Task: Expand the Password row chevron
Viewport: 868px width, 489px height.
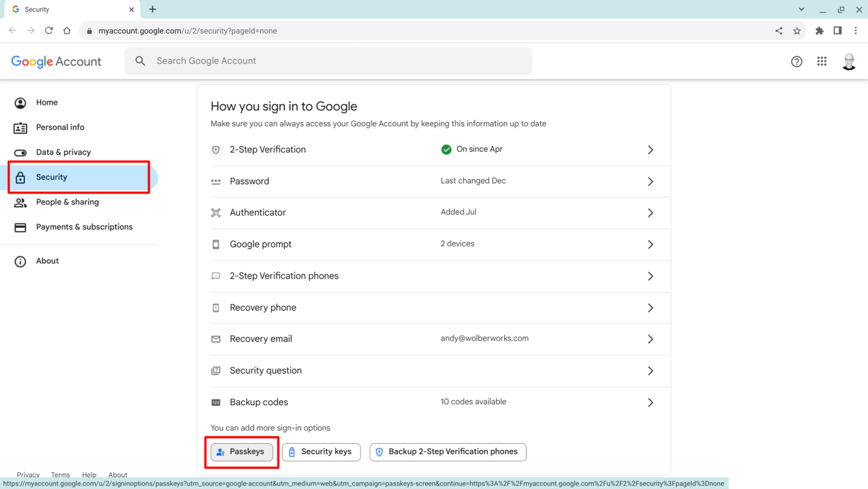Action: pos(650,181)
